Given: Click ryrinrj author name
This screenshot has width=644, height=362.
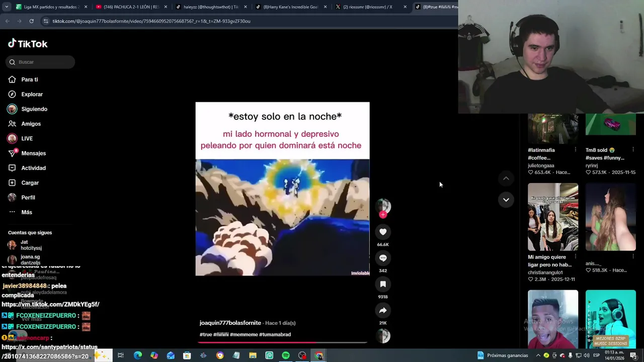Looking at the screenshot, I should 592,165.
